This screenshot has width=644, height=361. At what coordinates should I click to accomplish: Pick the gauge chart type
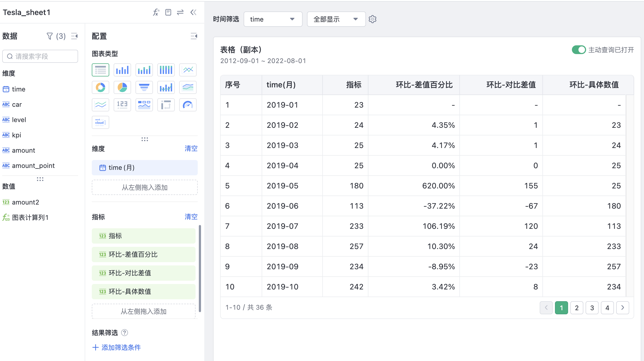click(x=188, y=105)
